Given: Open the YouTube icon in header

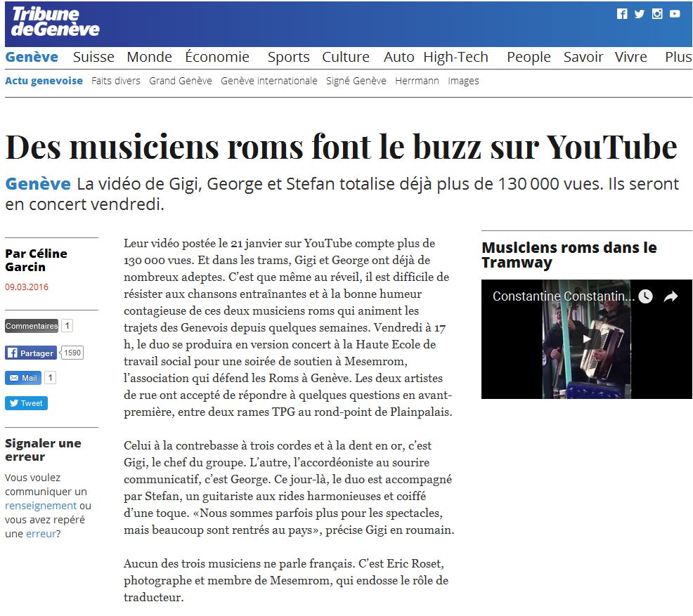Looking at the screenshot, I should tap(675, 14).
